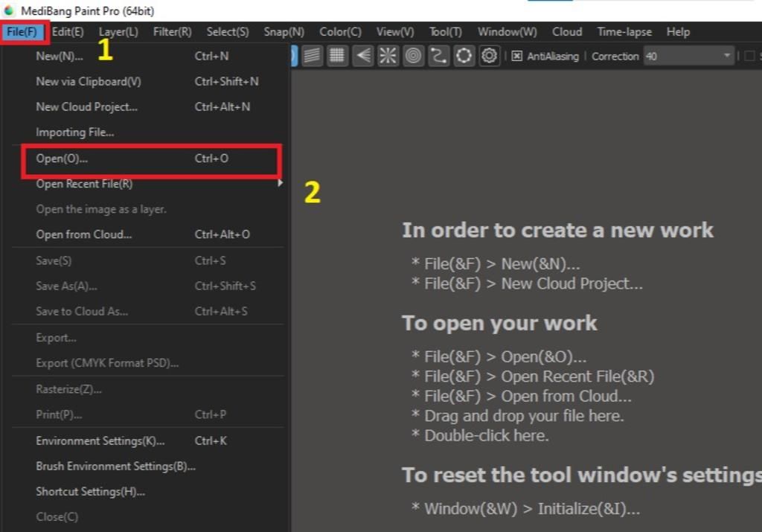Choose Brush Environment Settings(B)... entry
The width and height of the screenshot is (762, 532).
(147, 467)
